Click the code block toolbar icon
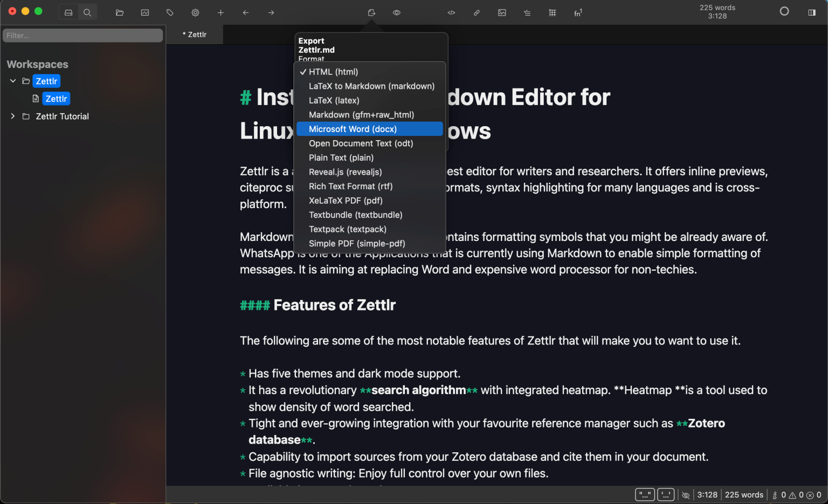Viewport: 828px width, 504px height. pyautogui.click(x=451, y=12)
